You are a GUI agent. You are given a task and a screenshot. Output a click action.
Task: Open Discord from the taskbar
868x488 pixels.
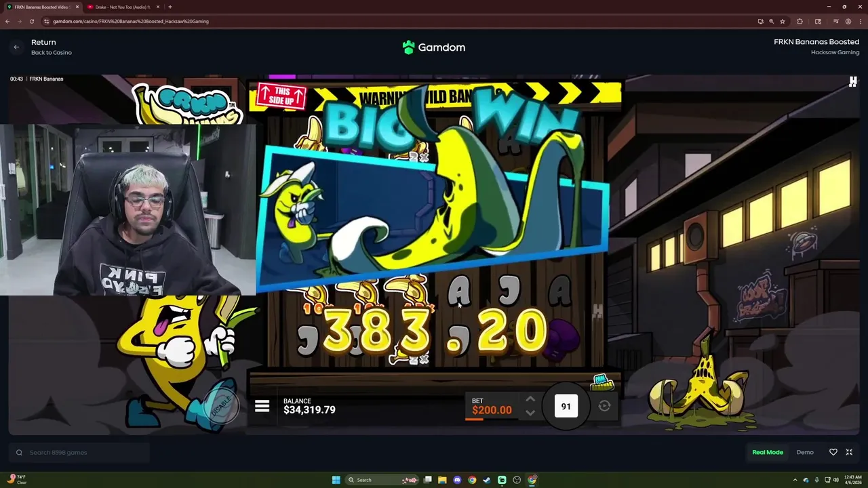457,480
